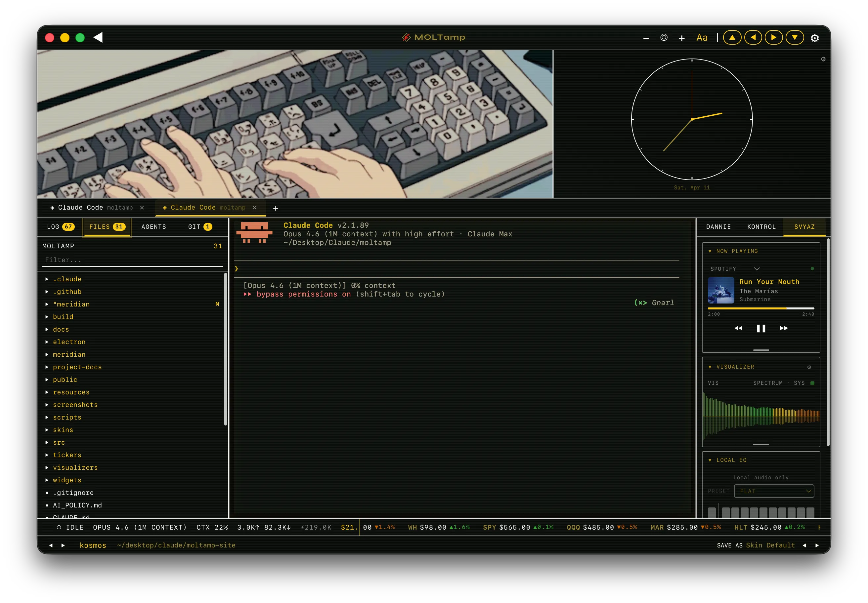
Task: Expand the screenshots folder
Action: pyautogui.click(x=132, y=405)
